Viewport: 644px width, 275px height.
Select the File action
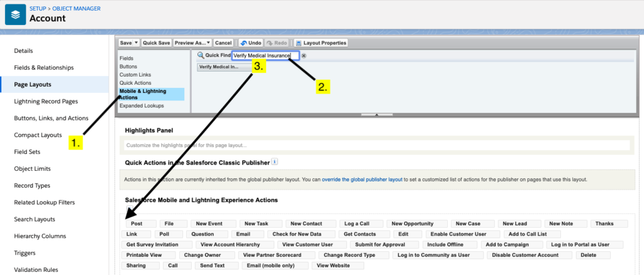coord(174,224)
